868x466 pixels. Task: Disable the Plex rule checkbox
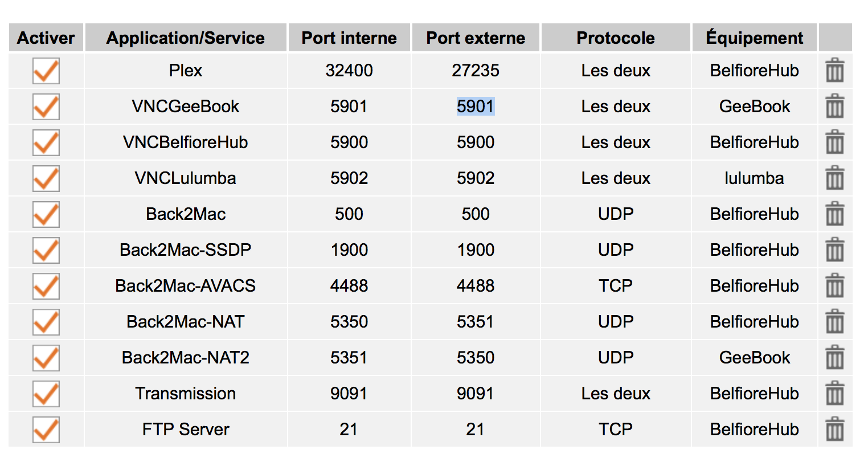[x=46, y=71]
